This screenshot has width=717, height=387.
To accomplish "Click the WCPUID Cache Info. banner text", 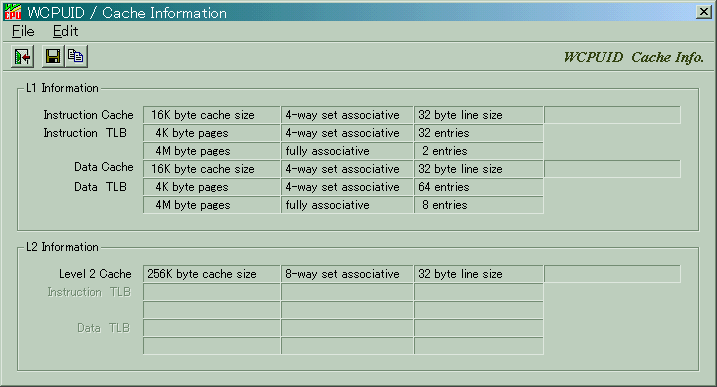I will point(633,57).
